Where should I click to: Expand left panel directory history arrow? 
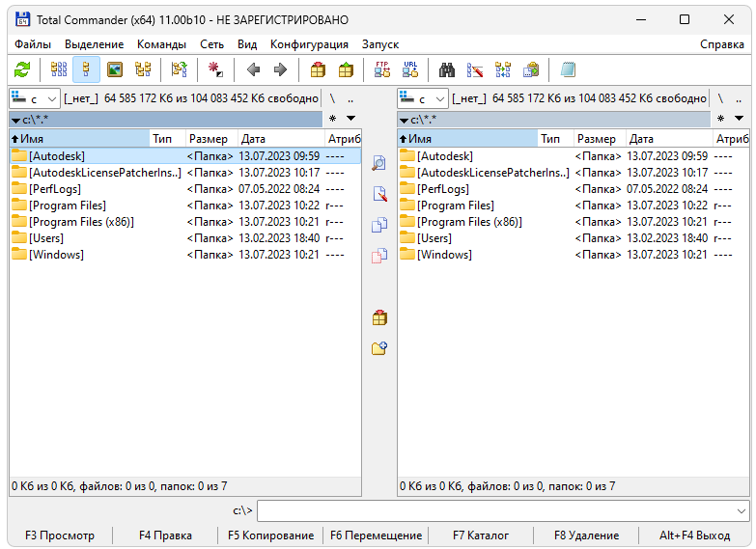pyautogui.click(x=351, y=118)
